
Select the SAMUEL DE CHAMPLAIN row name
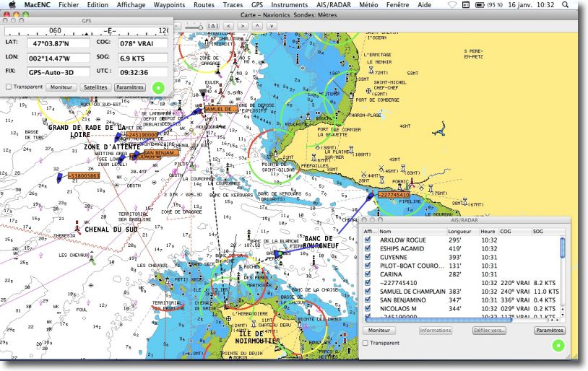412,291
